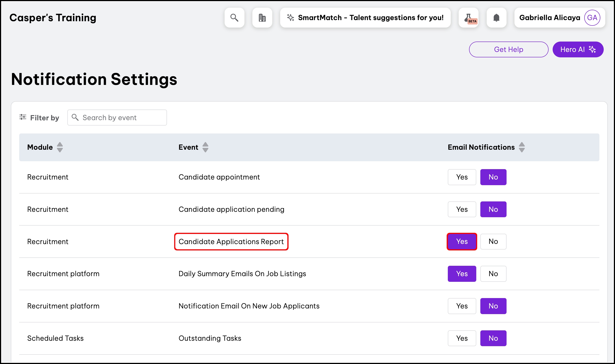
Task: Select No for Daily Summary Emails
Action: click(493, 274)
